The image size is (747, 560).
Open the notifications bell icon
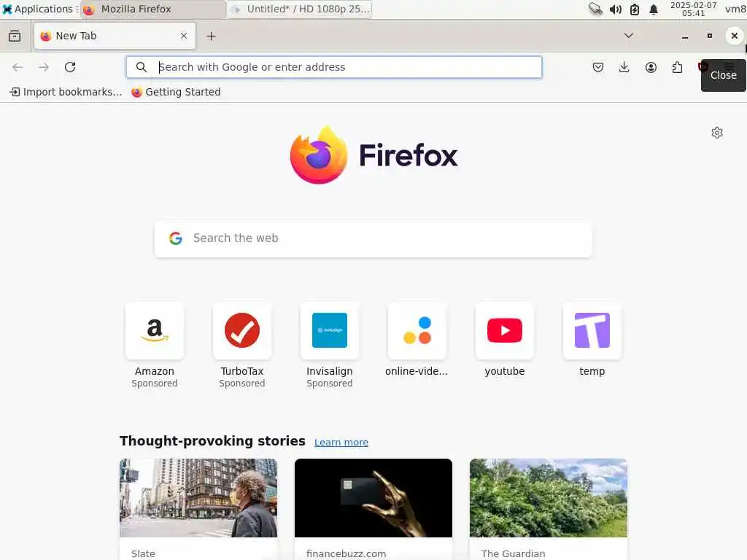tap(654, 9)
